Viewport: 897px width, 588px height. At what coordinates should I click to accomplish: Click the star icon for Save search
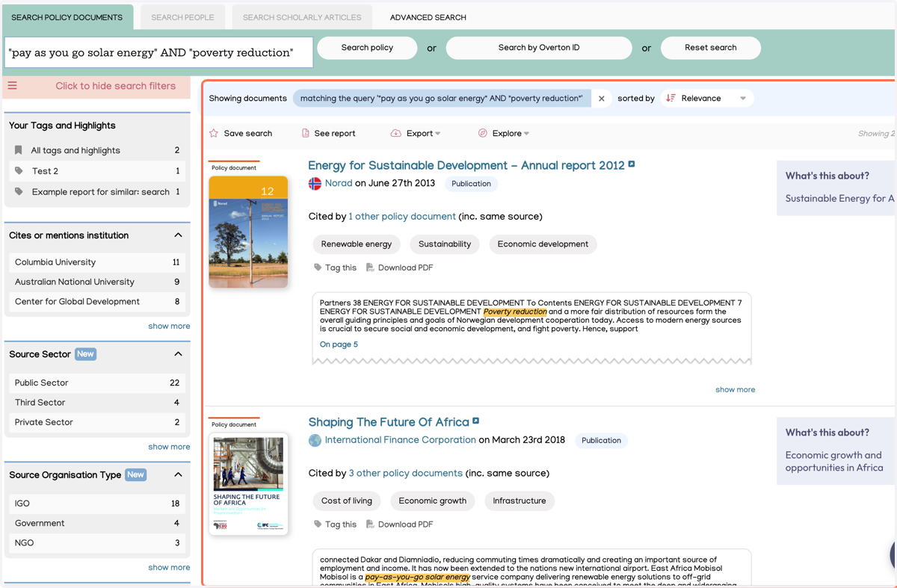coord(214,133)
